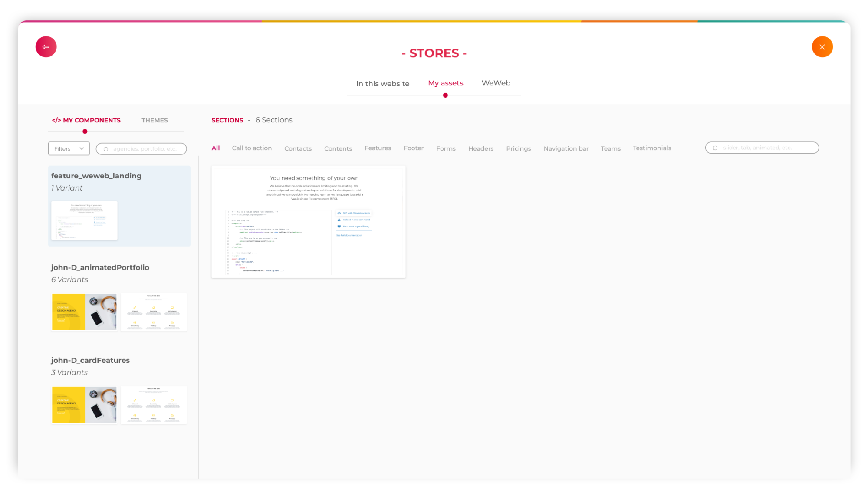
Task: Filter sections by Call to action
Action: pyautogui.click(x=252, y=148)
